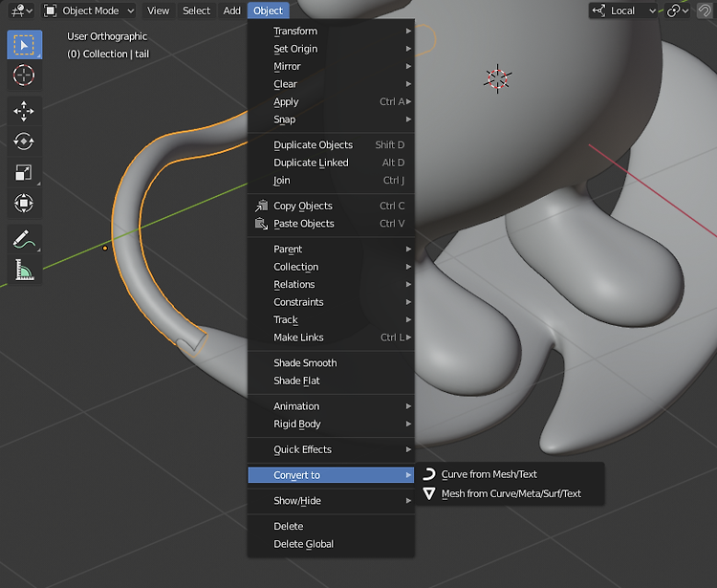Expand the Mirror submenu

(x=331, y=67)
